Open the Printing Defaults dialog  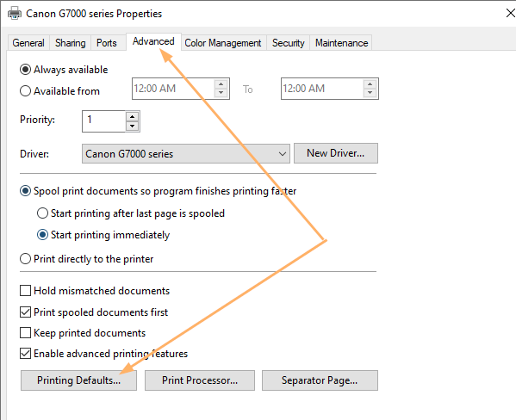point(78,380)
